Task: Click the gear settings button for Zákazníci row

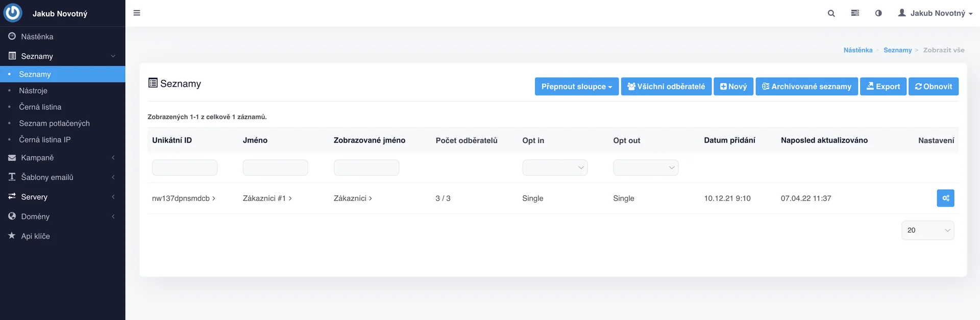Action: point(945,198)
